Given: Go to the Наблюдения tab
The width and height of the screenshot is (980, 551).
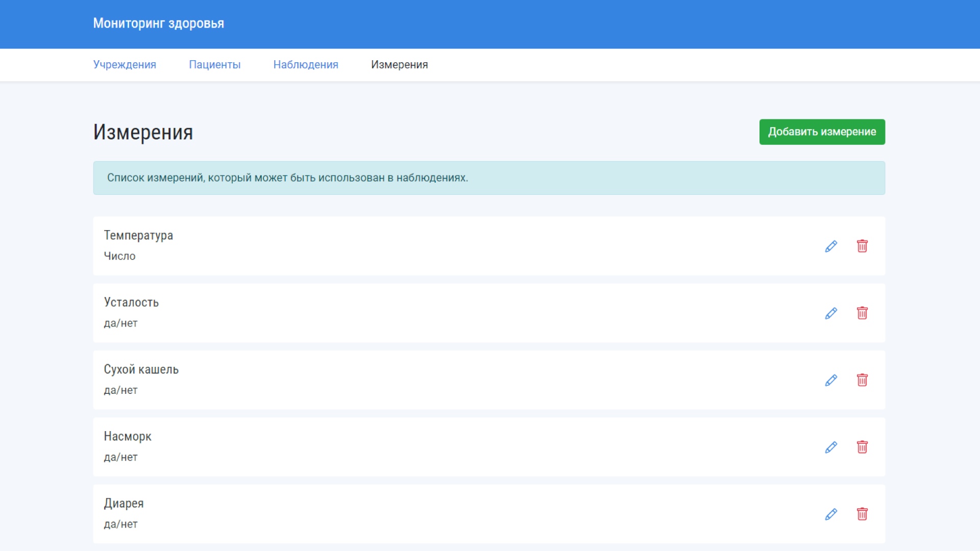Looking at the screenshot, I should pos(306,65).
